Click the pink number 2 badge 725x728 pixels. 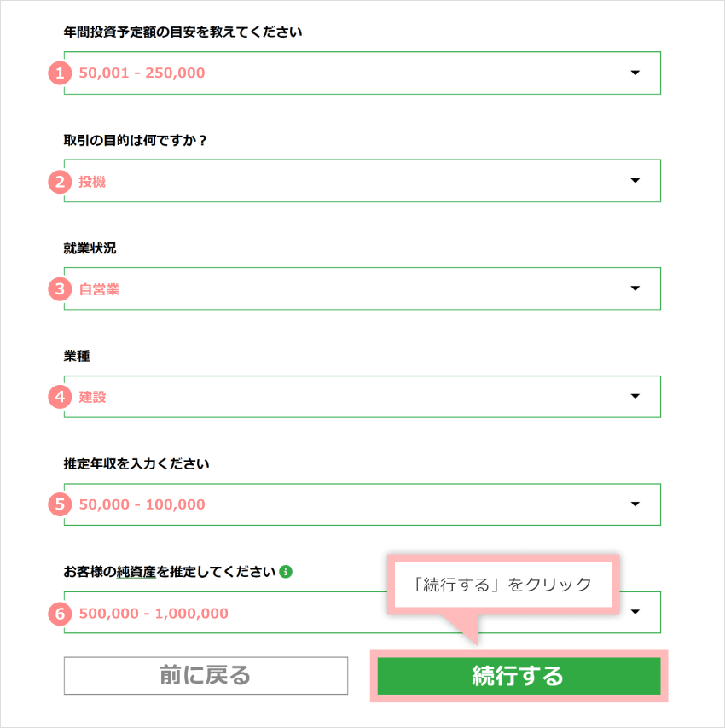(x=59, y=181)
